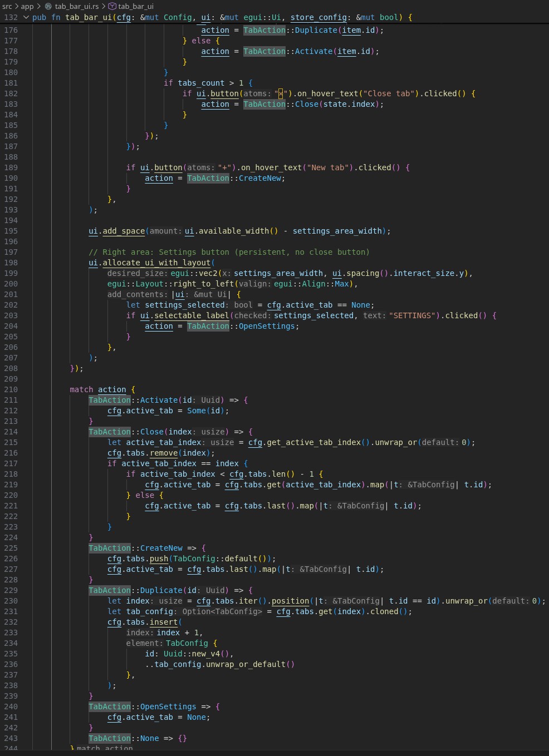Click line number 210 in the gutter
This screenshot has height=756, width=549.
click(11, 389)
